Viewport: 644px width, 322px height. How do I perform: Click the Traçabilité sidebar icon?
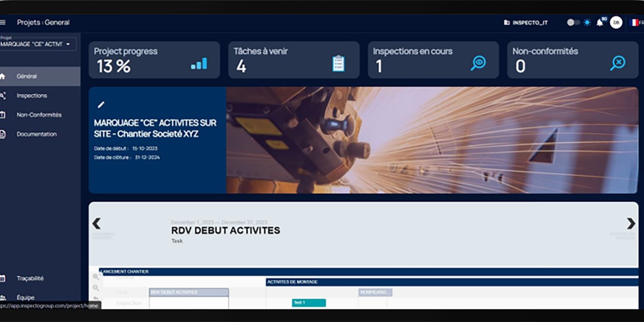click(x=3, y=278)
